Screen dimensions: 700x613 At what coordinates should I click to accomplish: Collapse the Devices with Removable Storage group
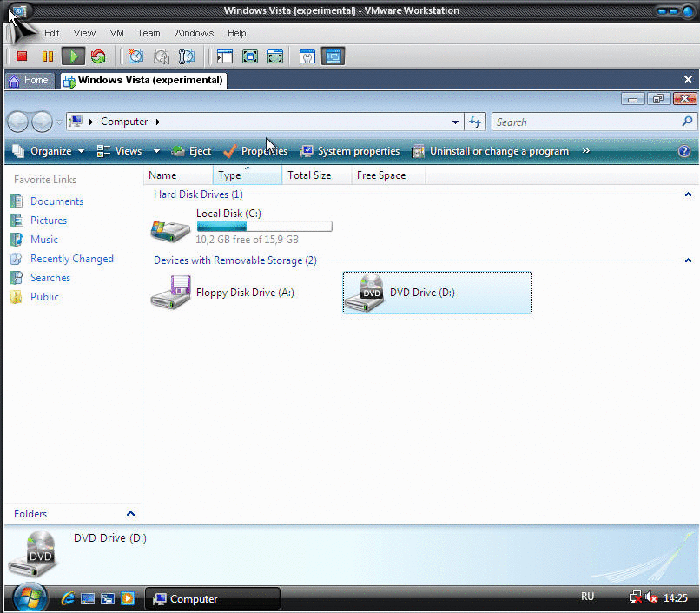688,260
